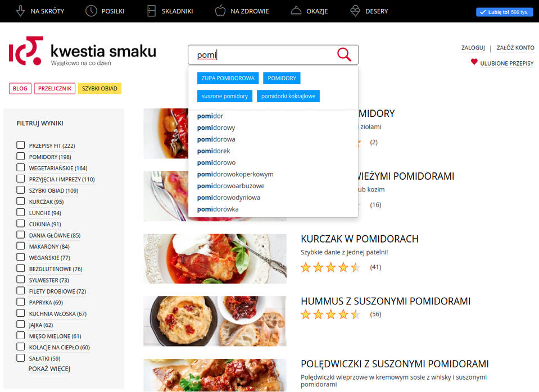Click the pomidorki koktajlowe tag

pos(288,96)
